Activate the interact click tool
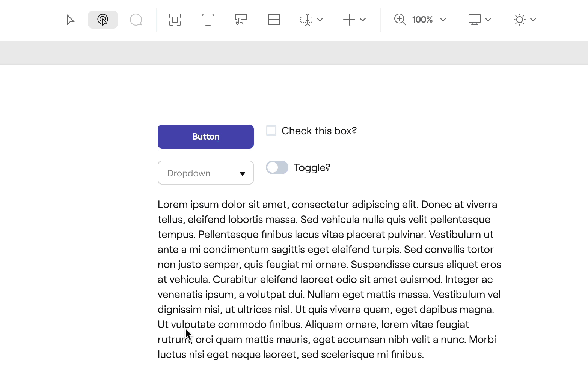The image size is (588, 373). pyautogui.click(x=103, y=20)
